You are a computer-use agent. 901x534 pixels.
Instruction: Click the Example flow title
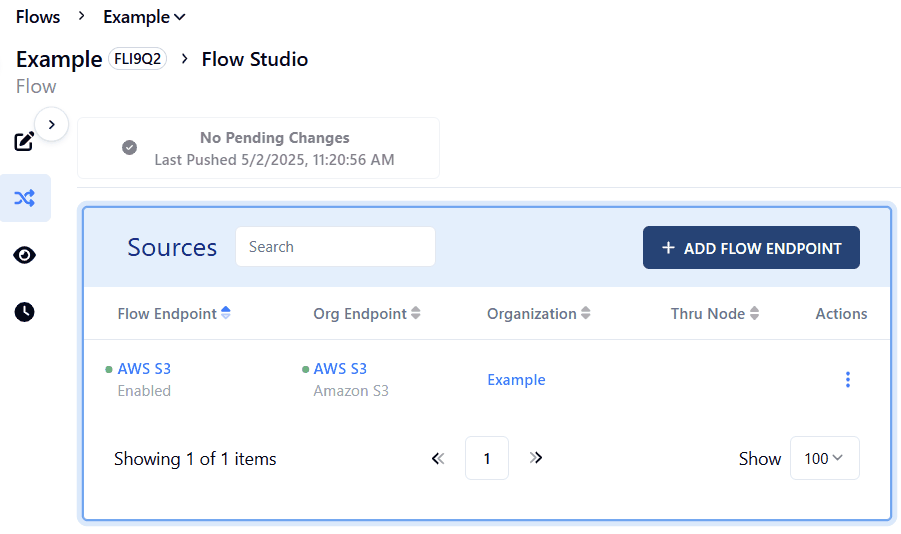59,59
